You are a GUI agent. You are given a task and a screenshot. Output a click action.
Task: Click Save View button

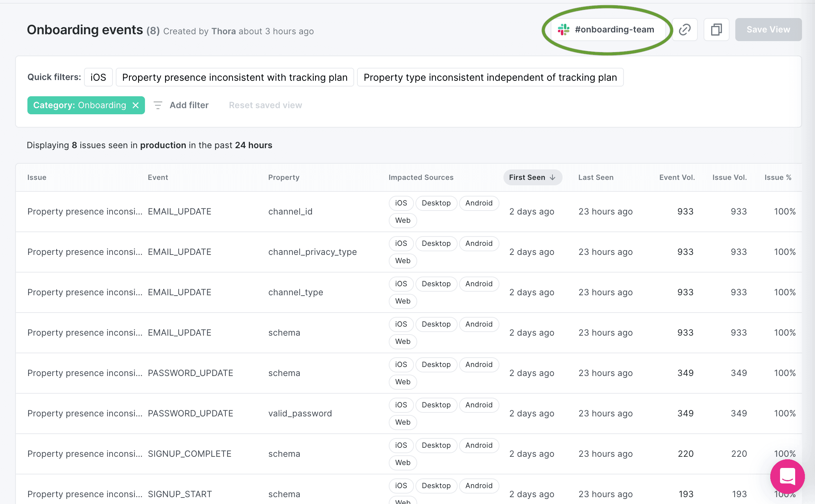tap(768, 29)
